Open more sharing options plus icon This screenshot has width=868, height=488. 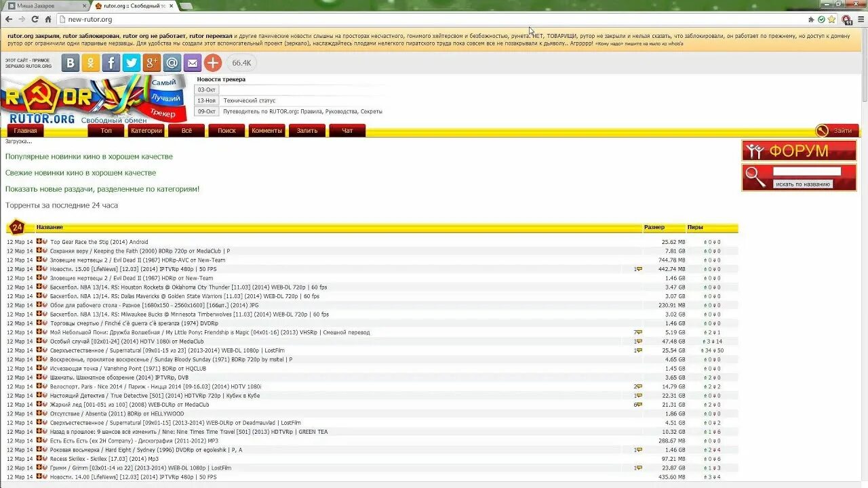pyautogui.click(x=213, y=63)
